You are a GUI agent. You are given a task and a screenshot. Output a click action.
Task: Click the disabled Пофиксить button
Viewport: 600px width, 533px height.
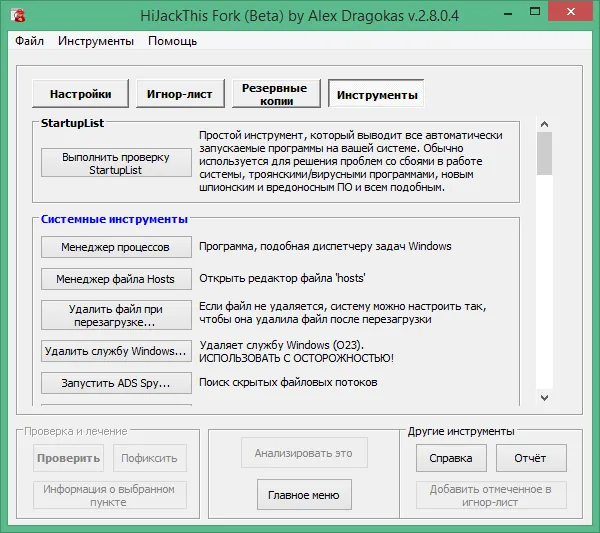pyautogui.click(x=150, y=458)
